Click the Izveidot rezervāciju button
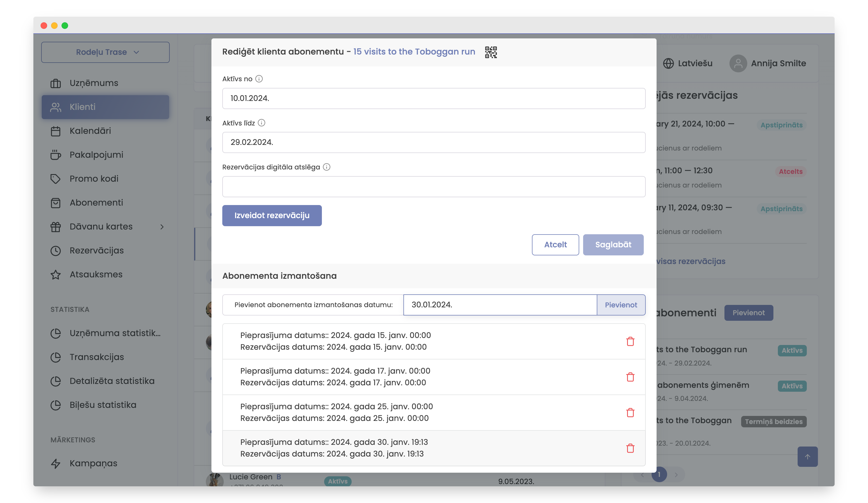This screenshot has width=868, height=503. 272,215
